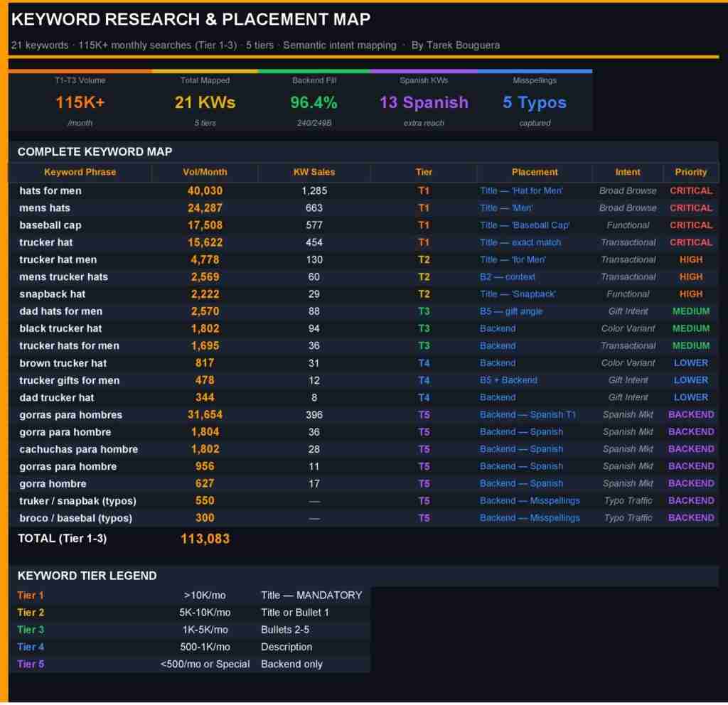Click the B5 — gift angle placement link
728x705 pixels.
pyautogui.click(x=509, y=311)
